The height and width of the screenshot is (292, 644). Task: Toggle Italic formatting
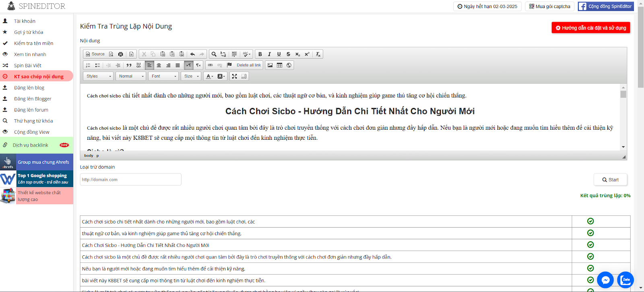point(269,54)
